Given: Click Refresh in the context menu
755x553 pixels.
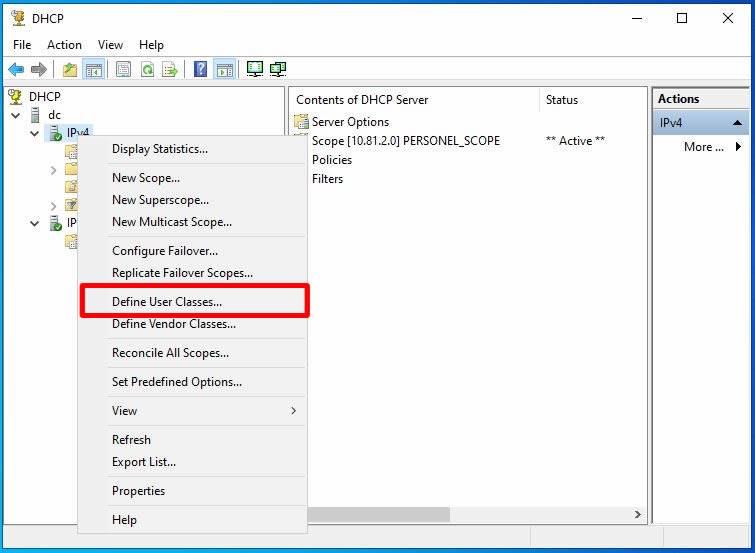Looking at the screenshot, I should [193, 440].
